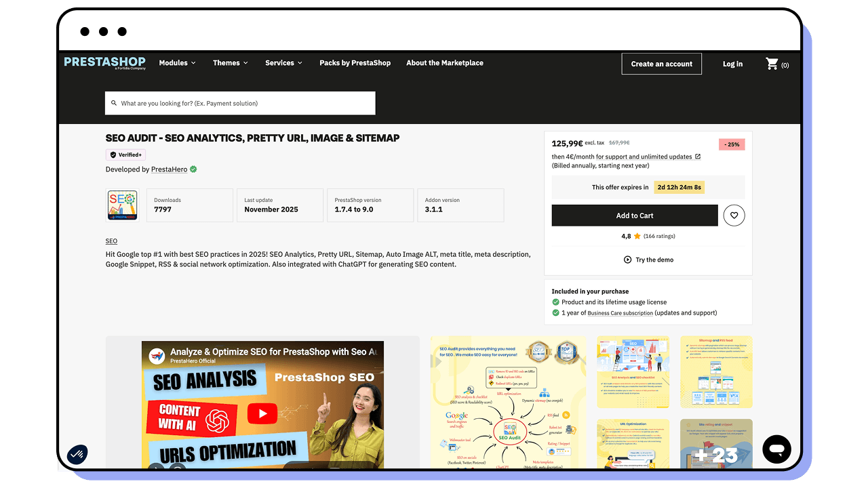Open About the Marketplace
This screenshot has width=868, height=488.
445,62
